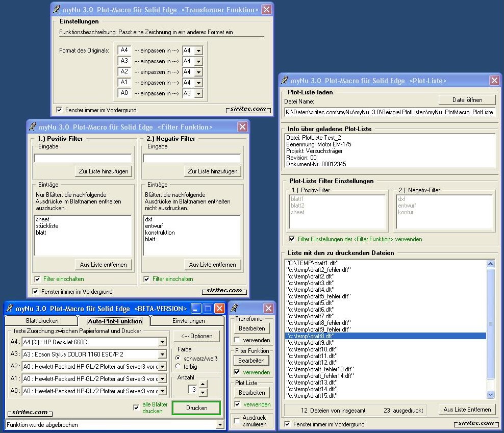Click Filter Funktion 'Bearbeiten' button
This screenshot has width=504, height=433.
coord(251,361)
